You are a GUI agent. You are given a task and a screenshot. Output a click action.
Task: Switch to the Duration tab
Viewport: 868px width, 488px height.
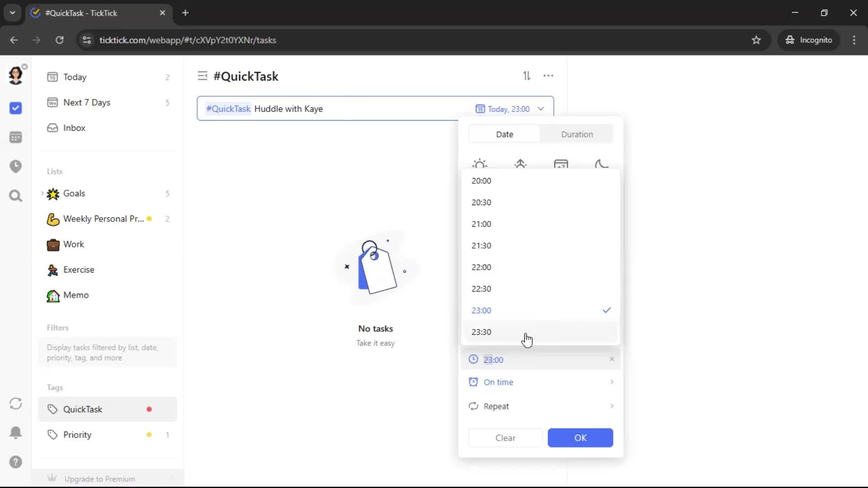[577, 134]
